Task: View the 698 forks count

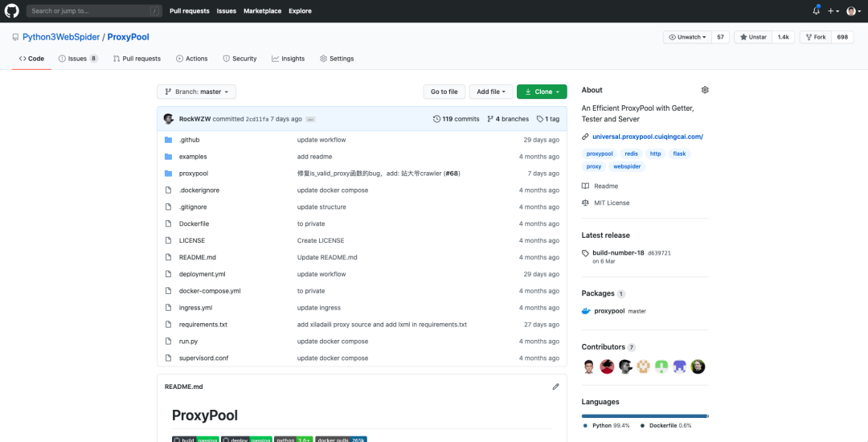Action: (842, 37)
